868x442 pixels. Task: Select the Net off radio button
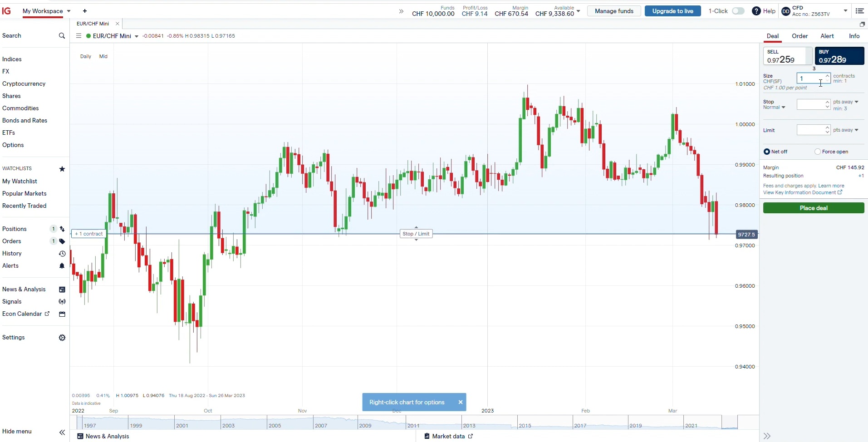click(767, 152)
